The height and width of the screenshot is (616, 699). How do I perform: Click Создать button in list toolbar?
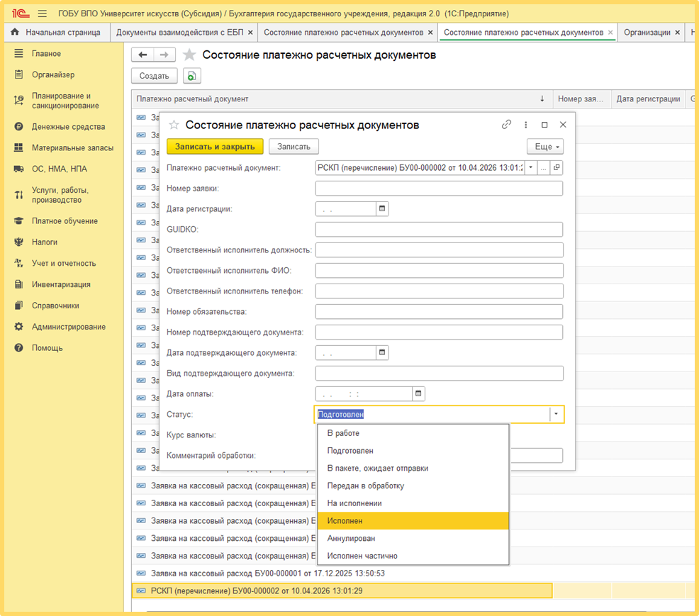pos(155,76)
